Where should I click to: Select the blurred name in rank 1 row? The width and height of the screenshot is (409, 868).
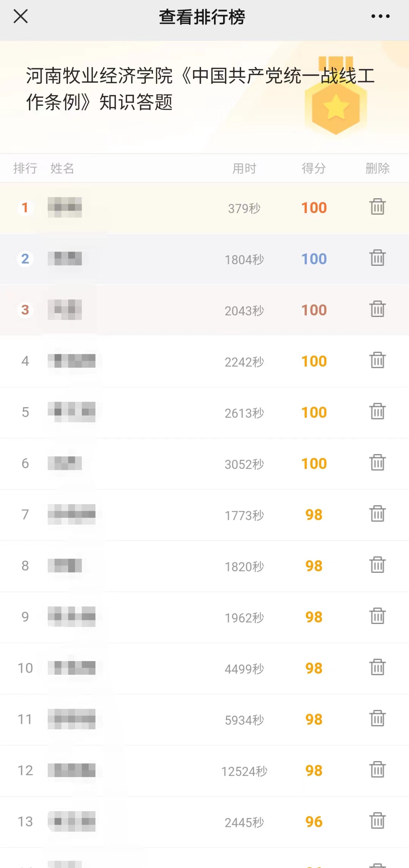(65, 207)
